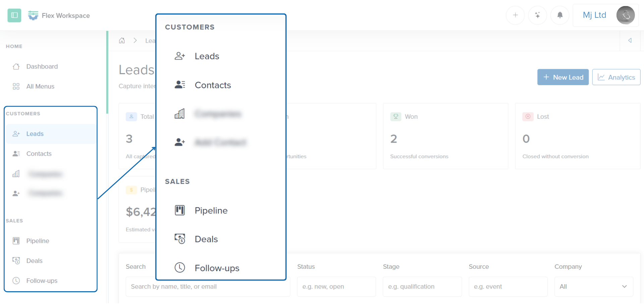Select the Leads icon in the sidebar
The height and width of the screenshot is (306, 644).
[16, 134]
